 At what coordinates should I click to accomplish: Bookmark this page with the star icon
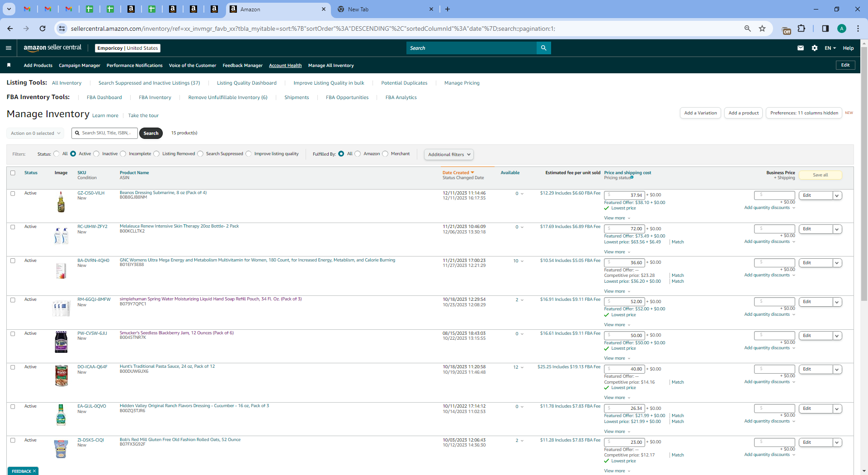(x=762, y=28)
